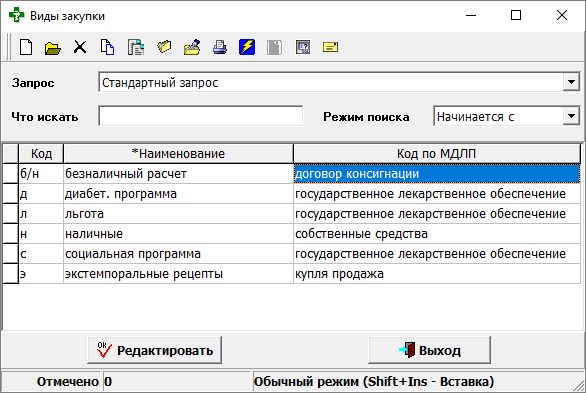Click the 'э' code cell
This screenshot has height=393, width=586.
coord(41,273)
